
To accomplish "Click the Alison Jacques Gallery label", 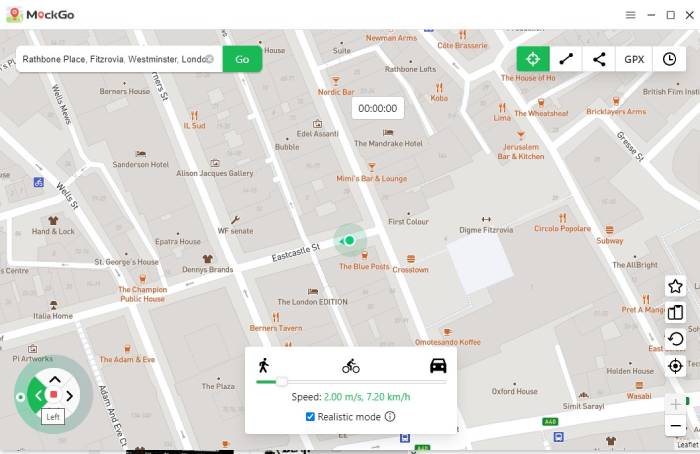I will pyautogui.click(x=214, y=173).
